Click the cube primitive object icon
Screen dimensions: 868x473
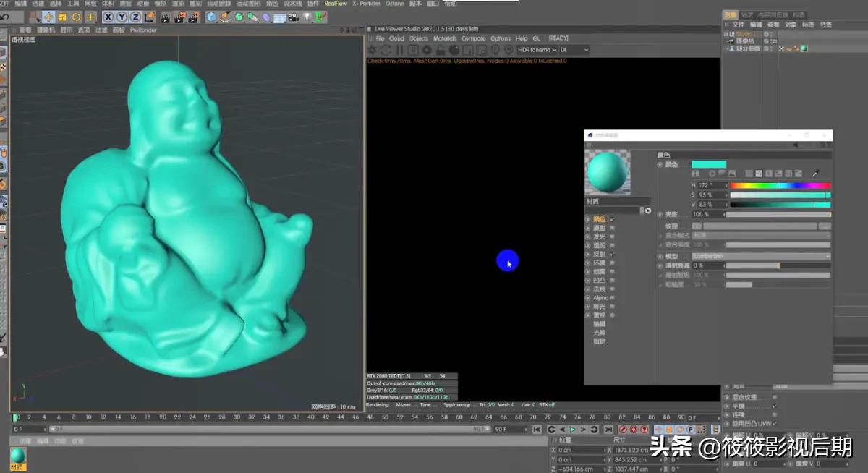tap(211, 17)
